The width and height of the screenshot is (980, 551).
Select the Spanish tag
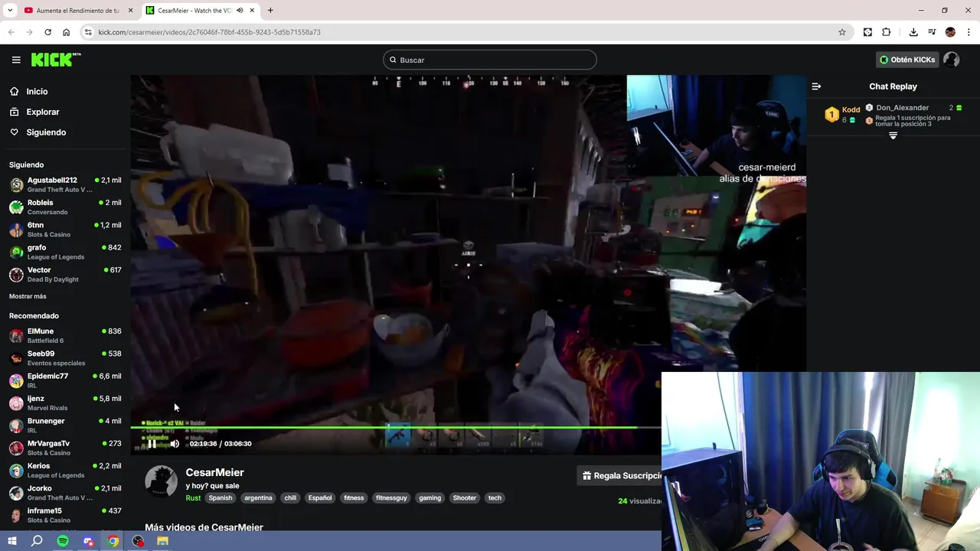(220, 497)
